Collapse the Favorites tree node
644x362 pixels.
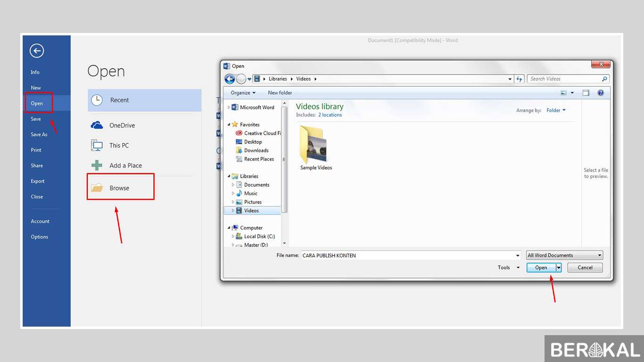coord(229,124)
